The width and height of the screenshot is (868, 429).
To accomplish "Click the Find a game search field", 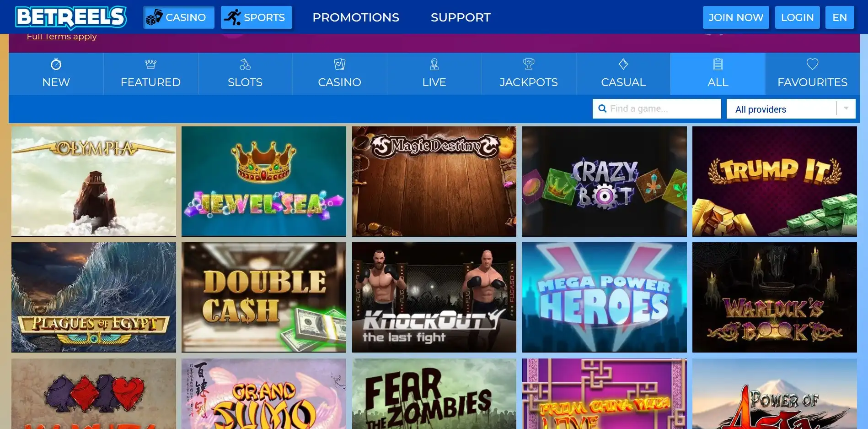I will (x=657, y=109).
